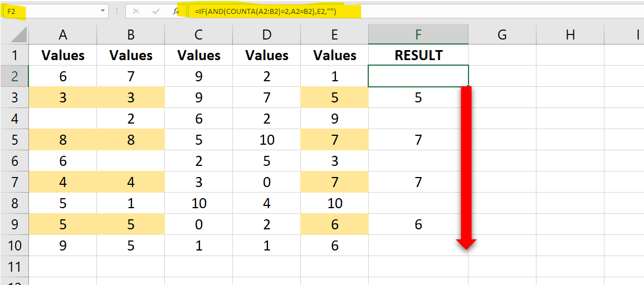Select row 5 header

(x=14, y=140)
